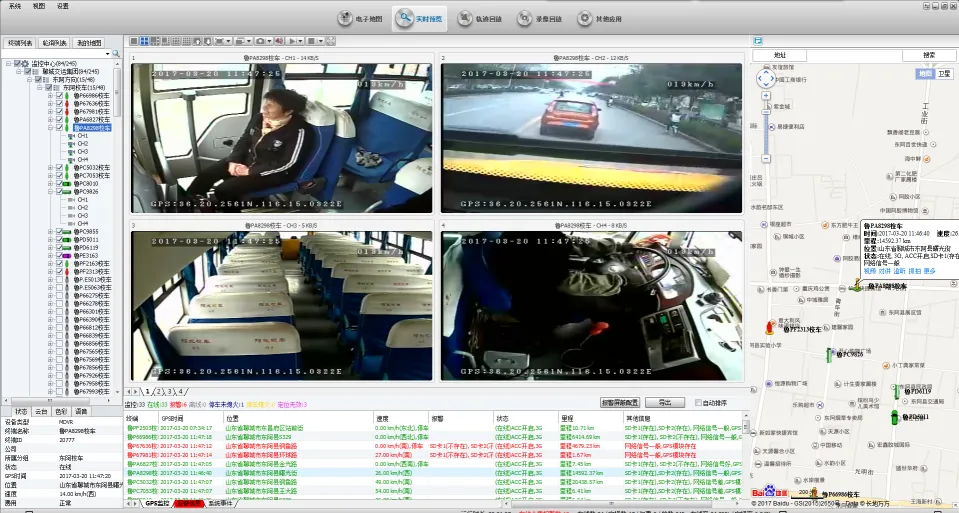Select the sixteen-view grid layout icon
The image size is (959, 513).
pyautogui.click(x=187, y=41)
